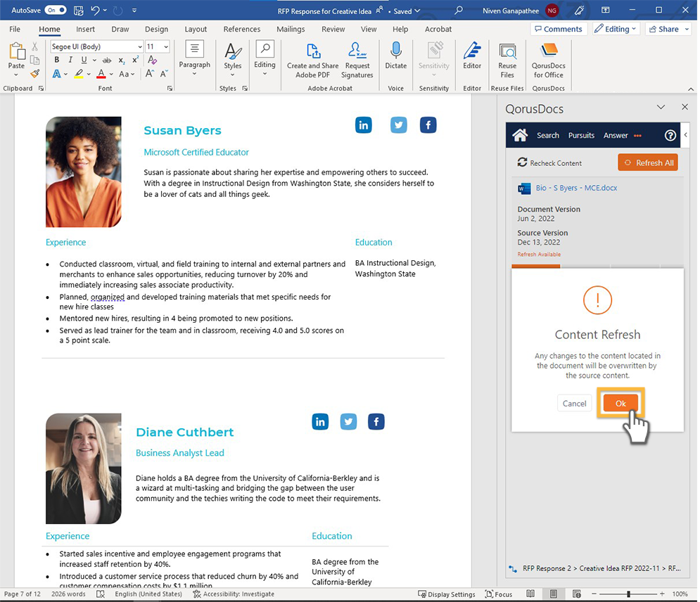Click Increase Font Size icon
700x602 pixels.
pyautogui.click(x=150, y=73)
